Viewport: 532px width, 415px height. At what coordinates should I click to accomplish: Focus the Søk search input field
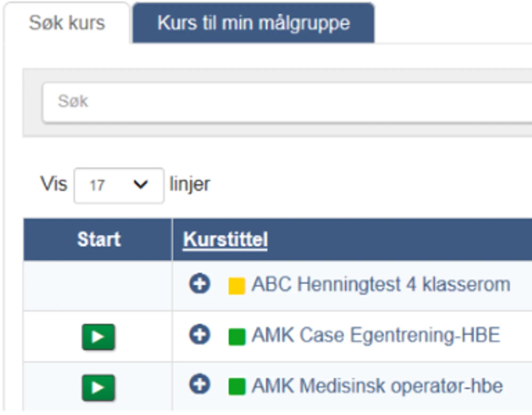[287, 103]
